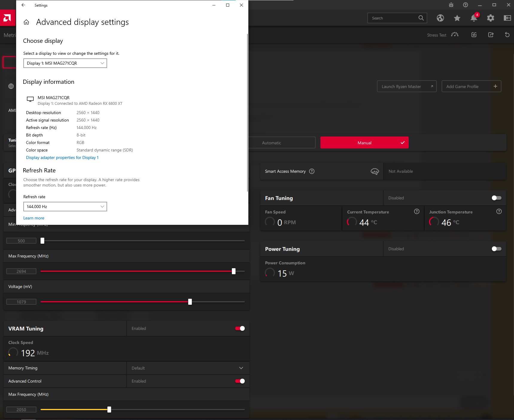Expand the Memory Timing Default dropdown
The width and height of the screenshot is (514, 420).
[188, 368]
